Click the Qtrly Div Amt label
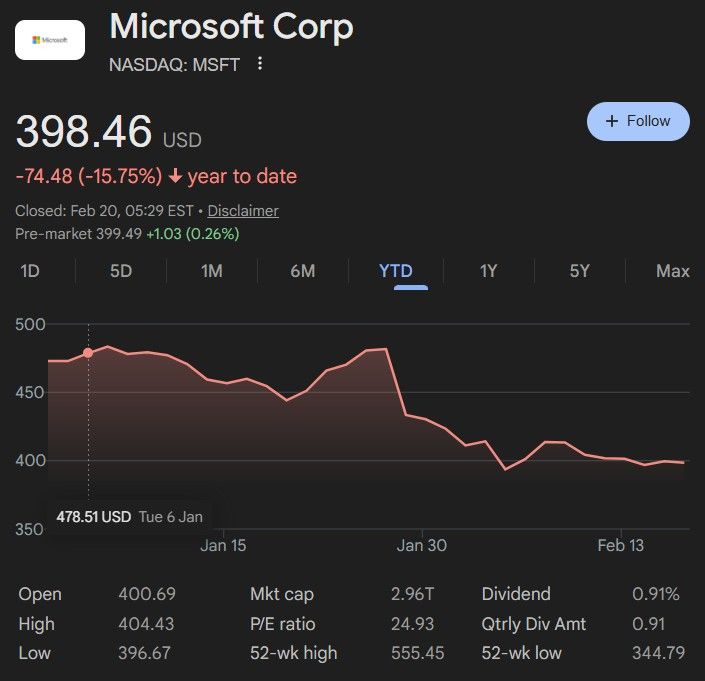This screenshot has height=681, width=705. [x=533, y=624]
